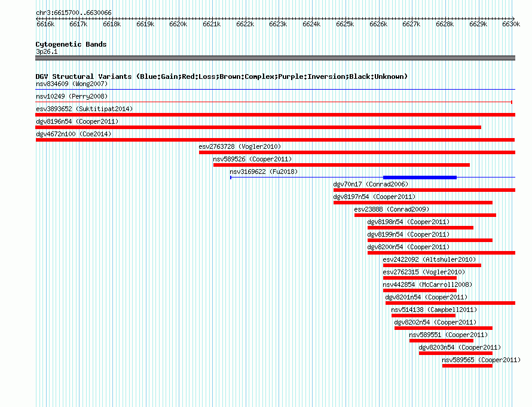Open the nsv3169622 (Fu2018) label
This screenshot has height=407, width=532.
click(x=264, y=172)
